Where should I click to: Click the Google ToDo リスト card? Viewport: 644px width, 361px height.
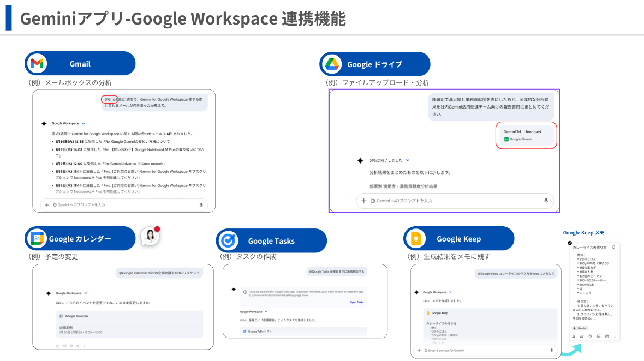click(x=303, y=332)
